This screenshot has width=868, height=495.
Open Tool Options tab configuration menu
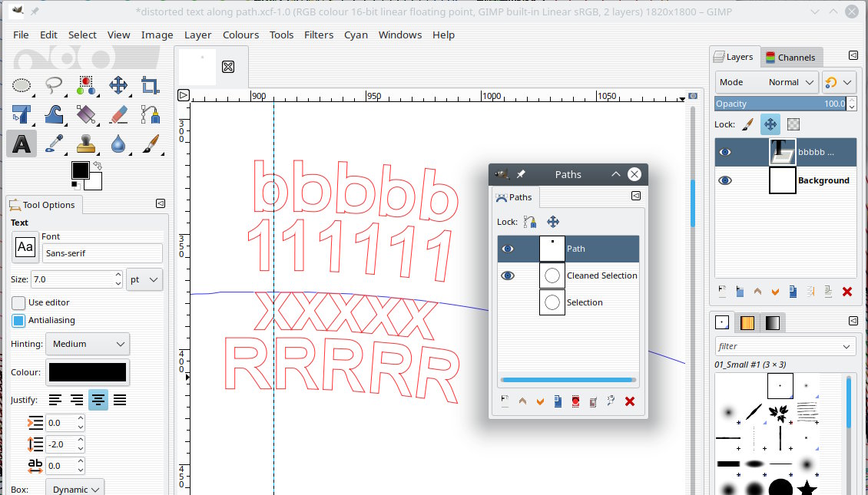[x=161, y=203]
